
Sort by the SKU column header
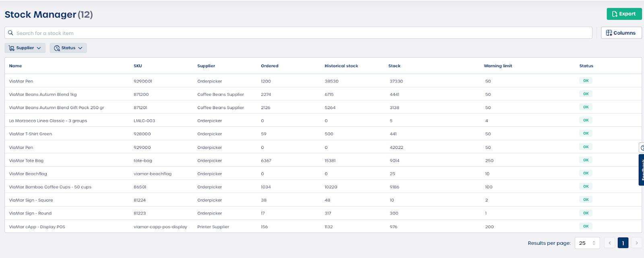click(138, 66)
